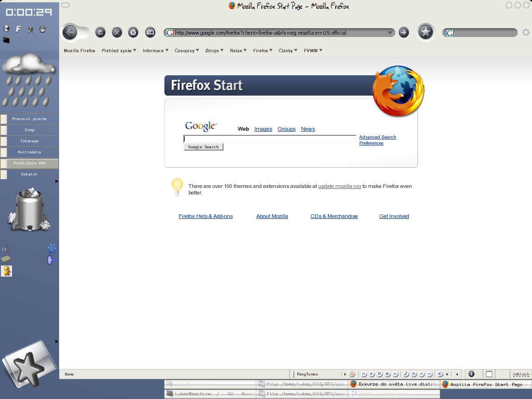Click the Mozilla Firefox bookmark
The image size is (532, 399).
[79, 50]
